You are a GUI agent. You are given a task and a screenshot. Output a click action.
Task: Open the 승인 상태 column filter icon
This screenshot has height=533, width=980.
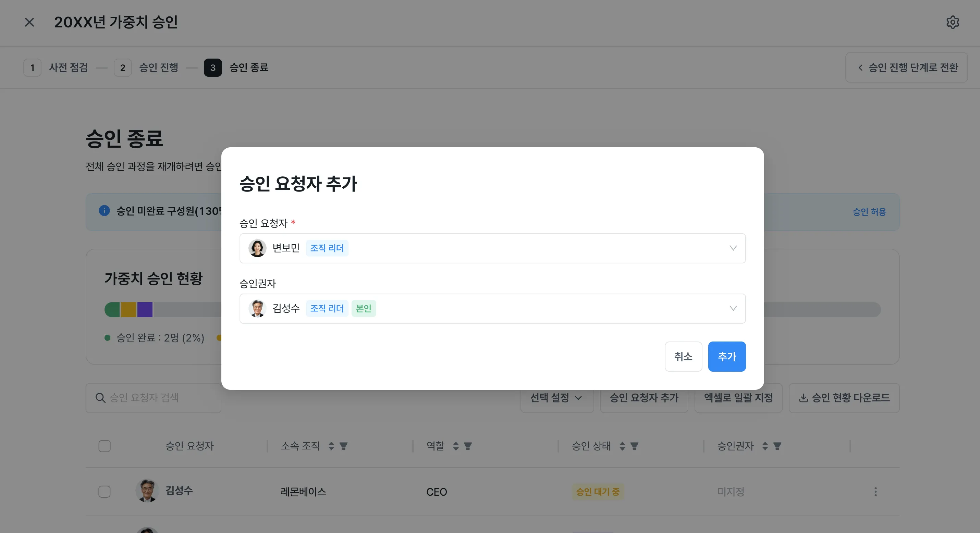(x=634, y=446)
